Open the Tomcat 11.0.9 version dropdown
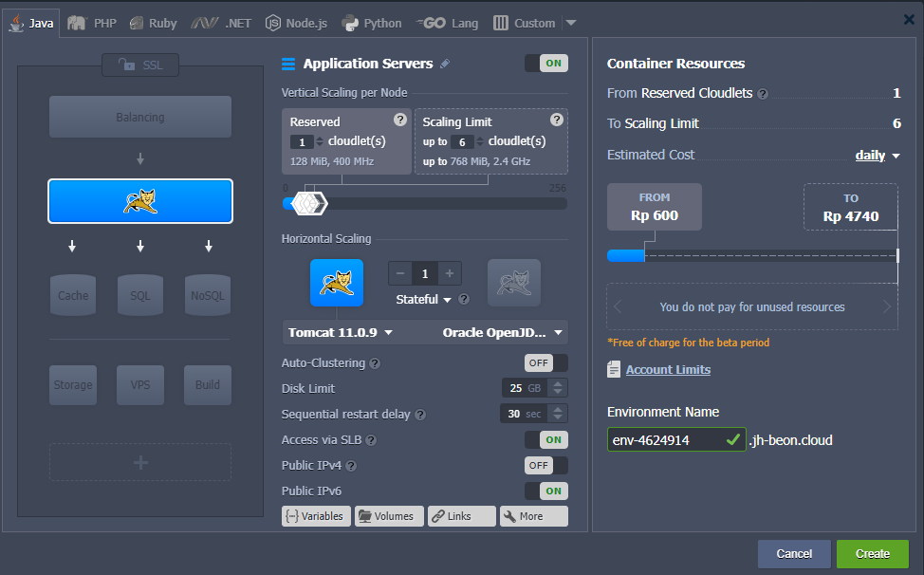This screenshot has height=575, width=924. pos(342,332)
